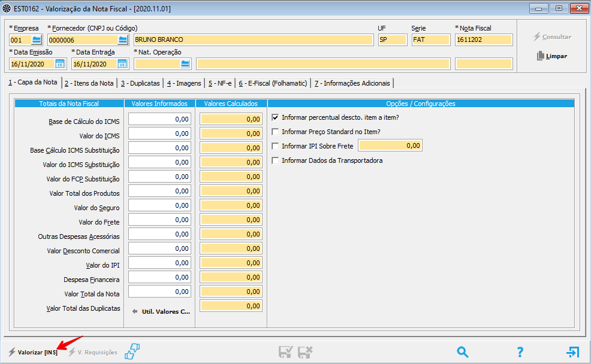Click the V. Requisições button

click(93, 353)
